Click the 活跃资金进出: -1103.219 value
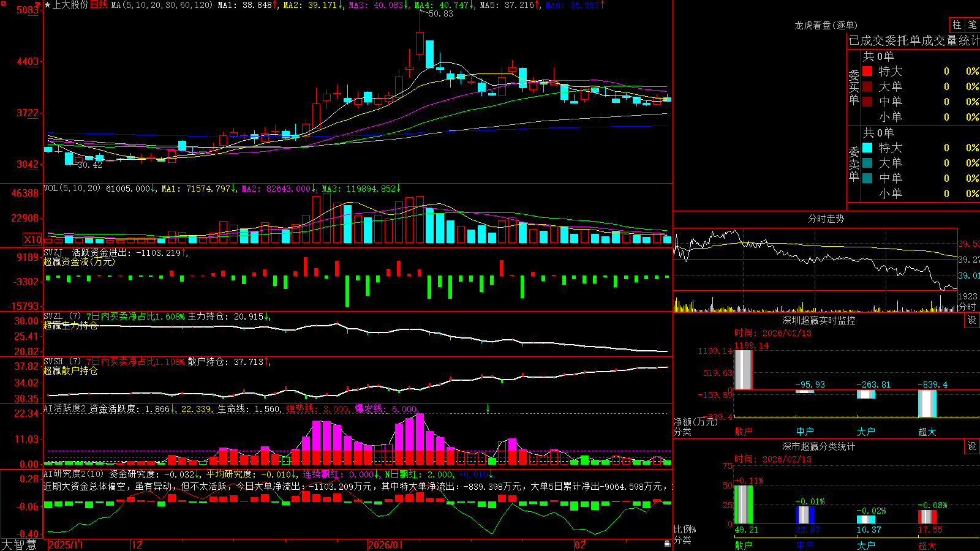Image resolution: width=980 pixels, height=551 pixels. click(x=126, y=252)
